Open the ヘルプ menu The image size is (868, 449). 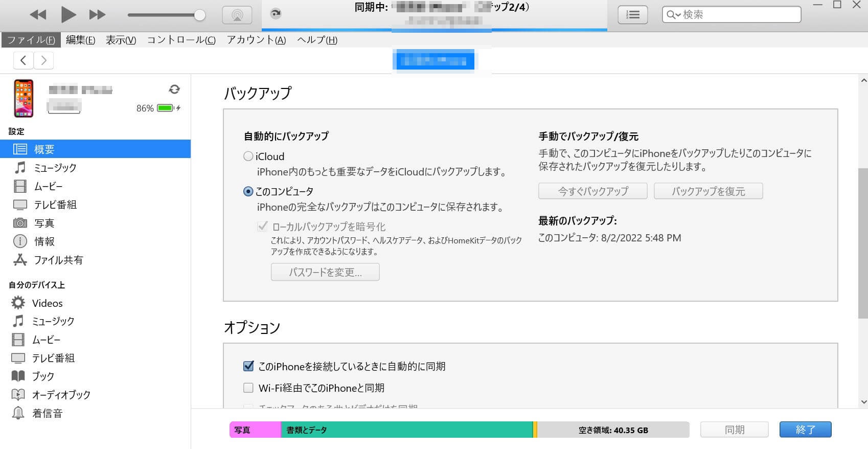317,40
